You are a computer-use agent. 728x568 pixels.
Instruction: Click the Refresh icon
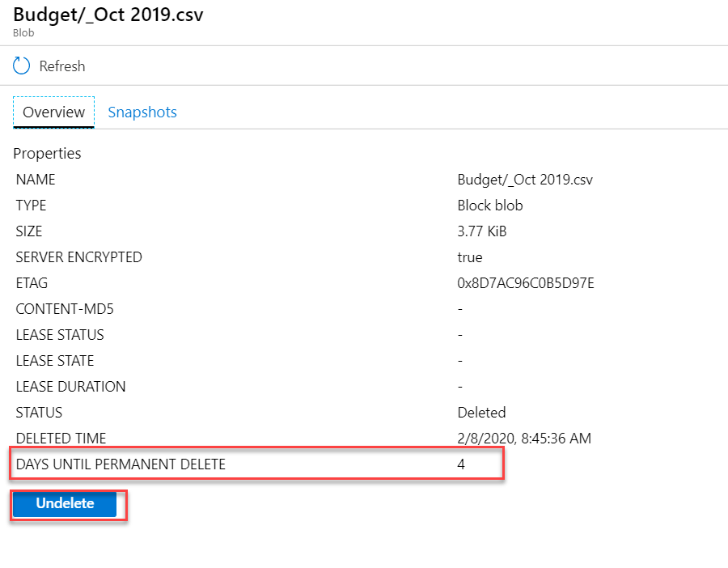coord(21,66)
